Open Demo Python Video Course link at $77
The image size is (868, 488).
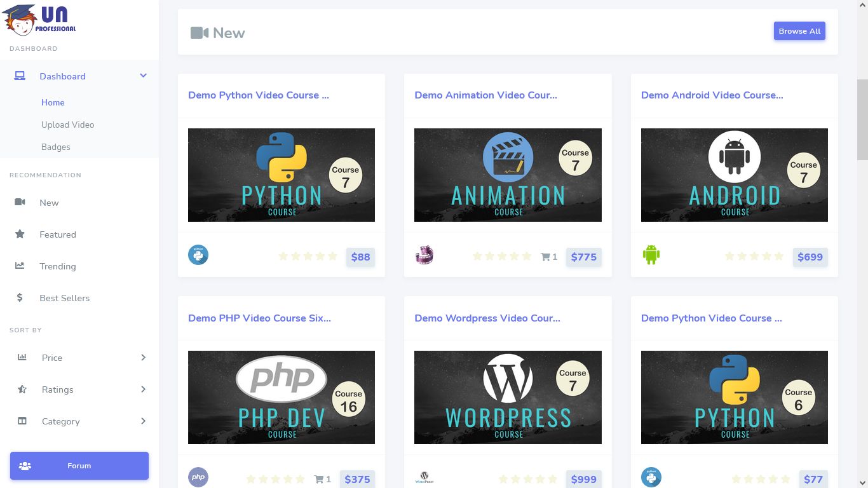point(712,318)
